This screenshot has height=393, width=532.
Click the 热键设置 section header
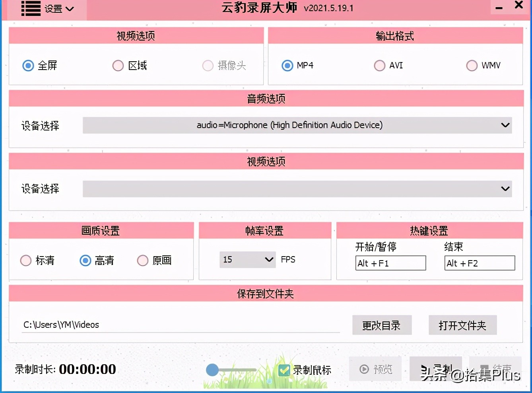click(x=429, y=231)
